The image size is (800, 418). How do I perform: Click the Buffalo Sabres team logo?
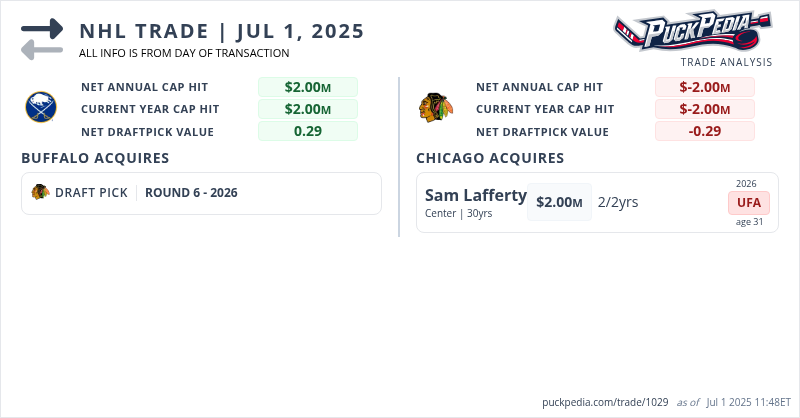(x=40, y=106)
